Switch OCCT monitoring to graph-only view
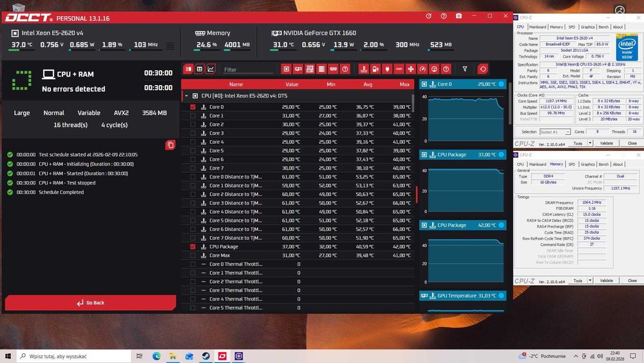 (211, 69)
